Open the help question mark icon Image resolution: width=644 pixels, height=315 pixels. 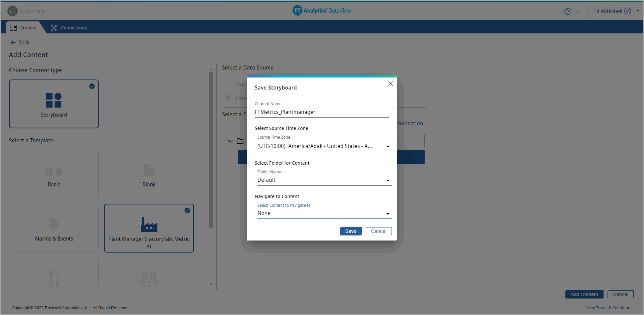click(567, 11)
